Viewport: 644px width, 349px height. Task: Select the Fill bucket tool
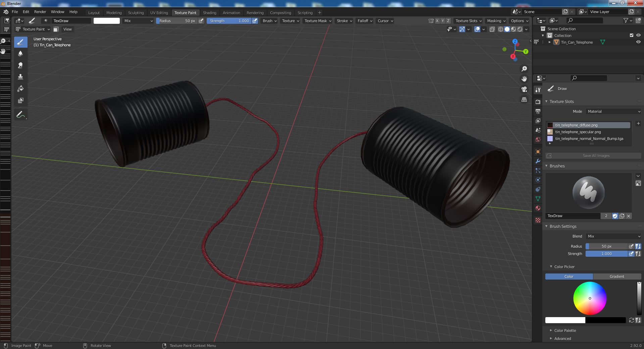20,89
